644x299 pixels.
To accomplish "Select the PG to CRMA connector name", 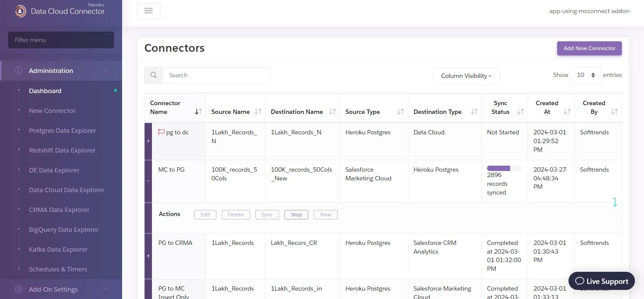I will point(175,243).
